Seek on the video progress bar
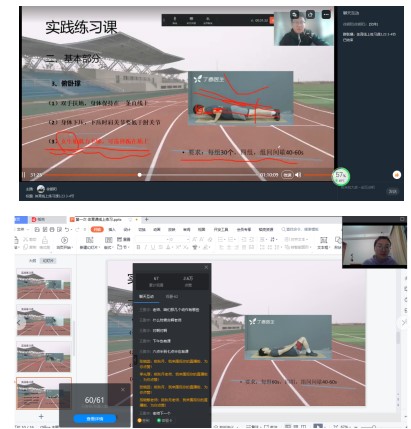 pyautogui.click(x=152, y=175)
